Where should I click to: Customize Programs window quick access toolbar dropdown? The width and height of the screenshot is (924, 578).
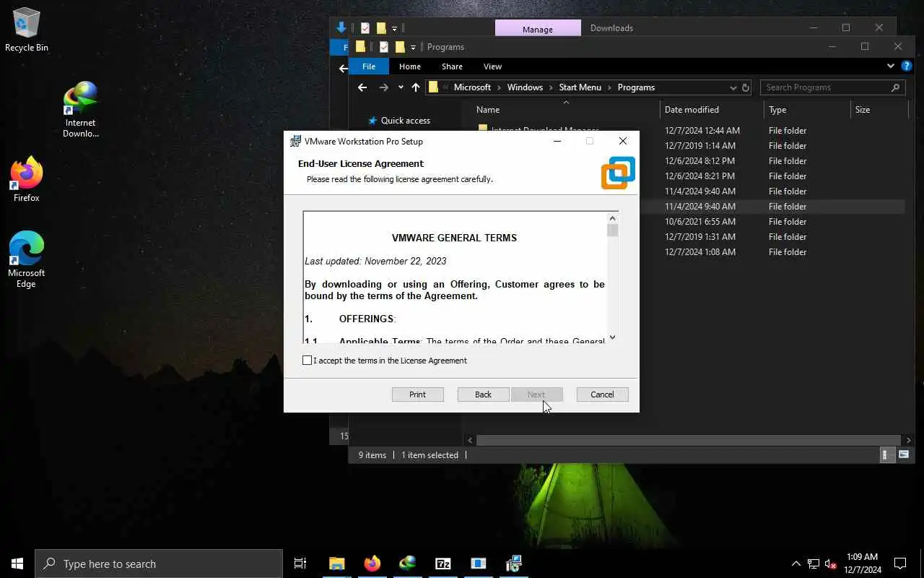tap(413, 47)
